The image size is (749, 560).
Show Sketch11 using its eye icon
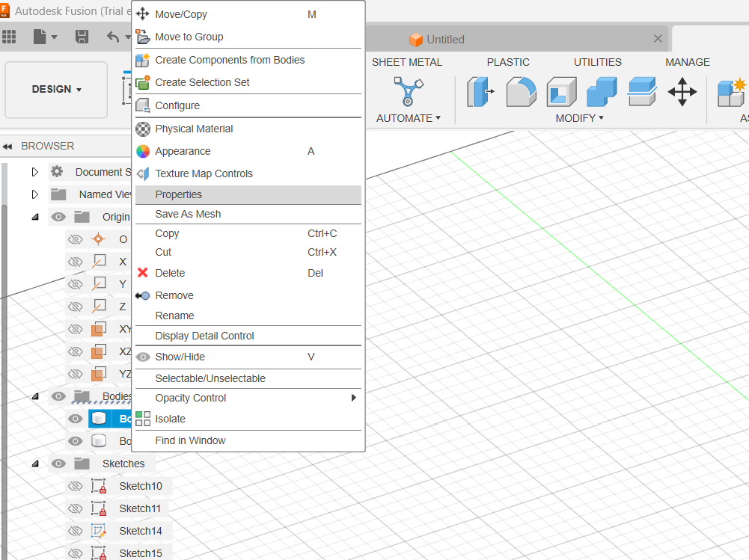click(x=75, y=508)
